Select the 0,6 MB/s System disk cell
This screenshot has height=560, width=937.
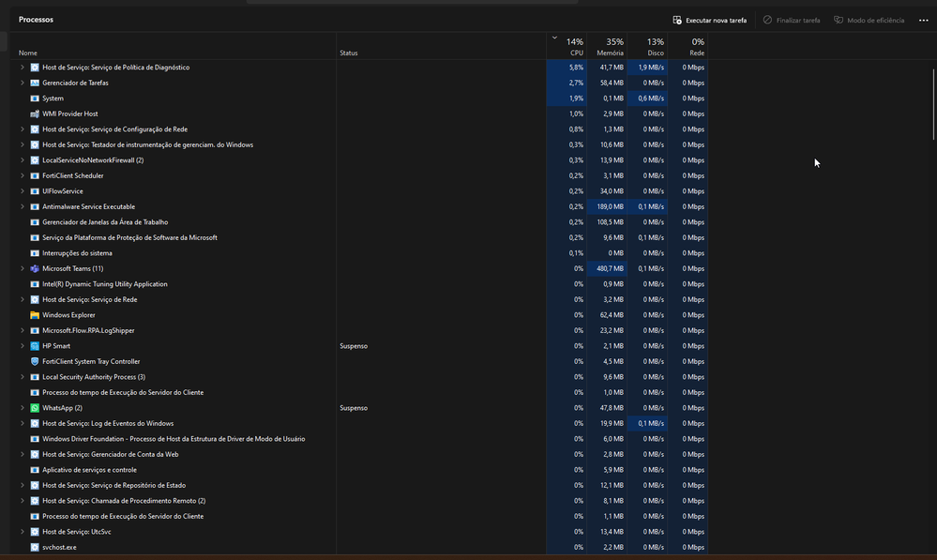647,98
